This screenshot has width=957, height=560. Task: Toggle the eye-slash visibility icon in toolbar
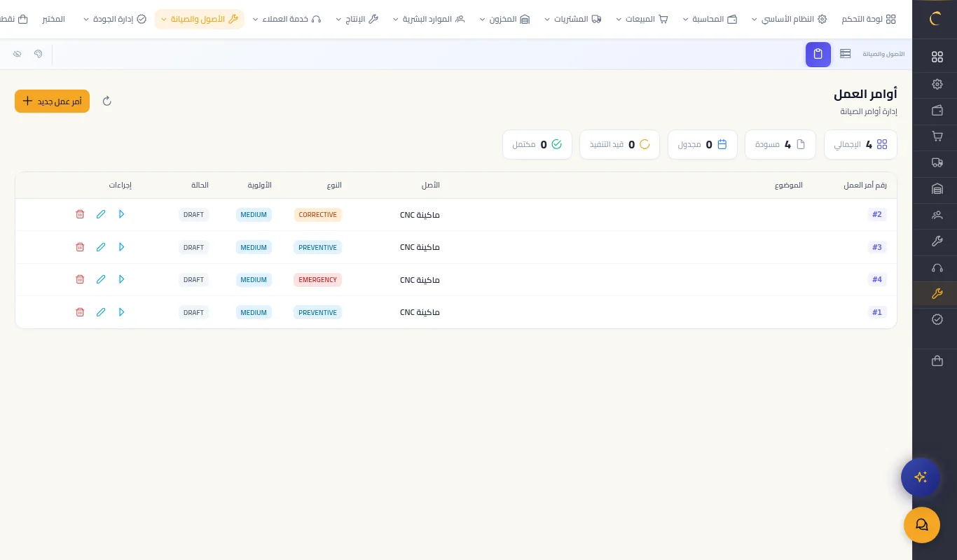18,54
